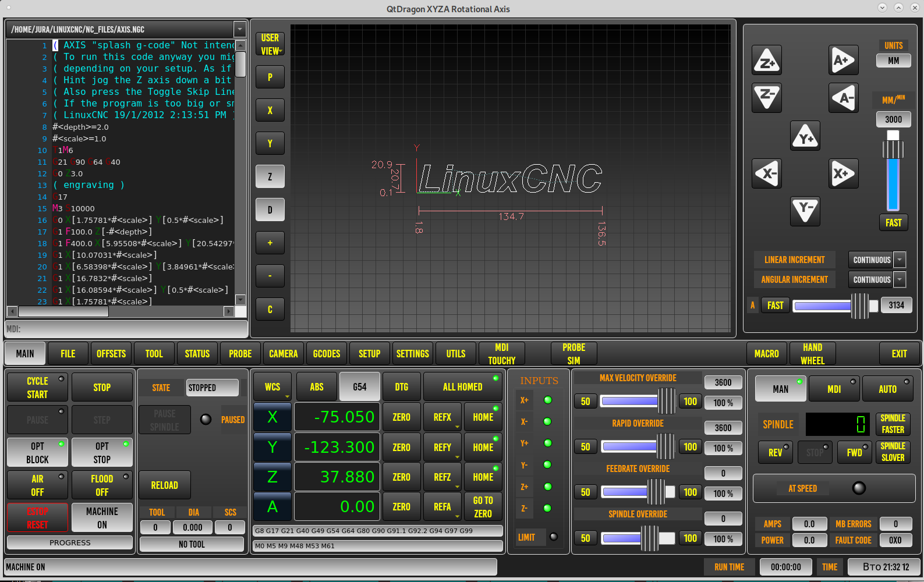The width and height of the screenshot is (924, 582).
Task: Adjust the vertical linear jog rate slider
Action: 893,170
